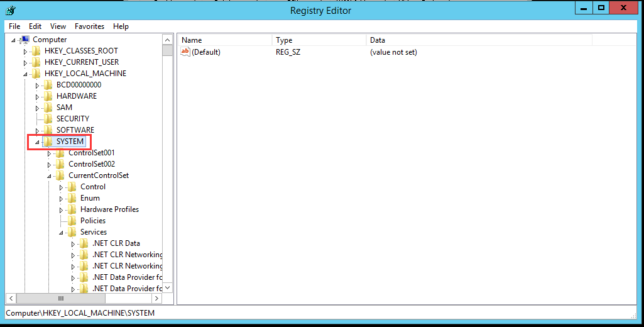Image resolution: width=644 pixels, height=327 pixels.
Task: Collapse the CurrentControlSet key
Action: click(x=49, y=177)
